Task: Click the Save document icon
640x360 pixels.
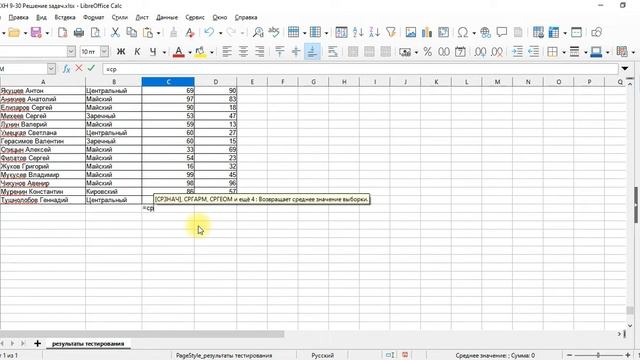Action: pyautogui.click(x=36, y=32)
